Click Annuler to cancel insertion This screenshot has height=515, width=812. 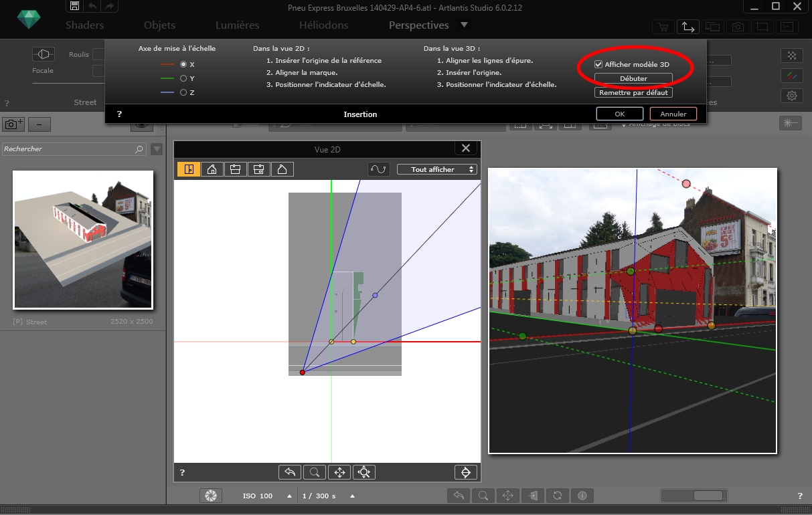click(673, 114)
